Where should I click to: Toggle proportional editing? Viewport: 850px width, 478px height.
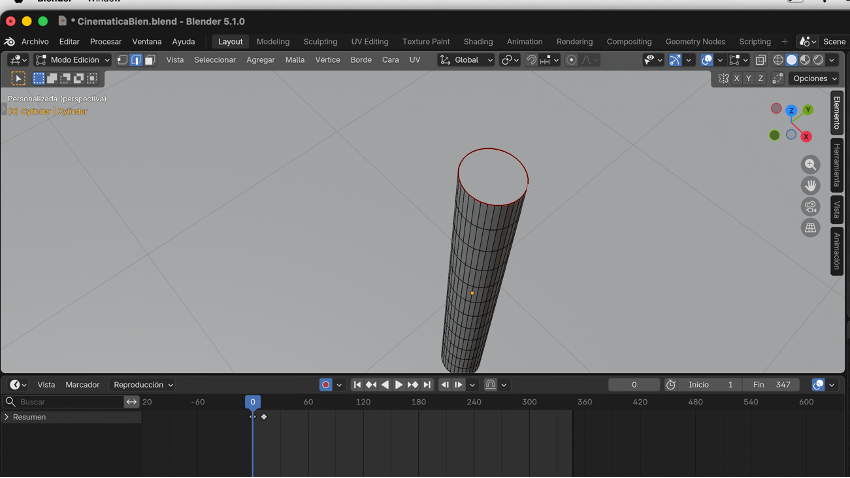[x=571, y=60]
